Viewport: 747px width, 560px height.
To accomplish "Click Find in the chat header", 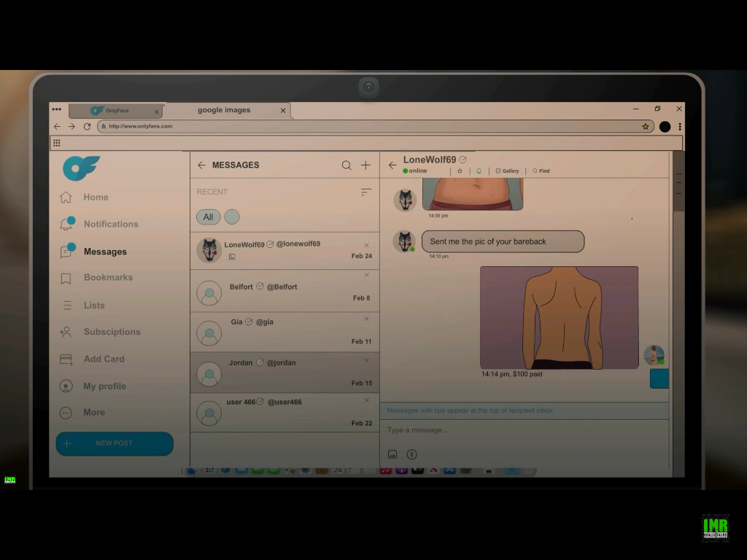I will point(541,171).
